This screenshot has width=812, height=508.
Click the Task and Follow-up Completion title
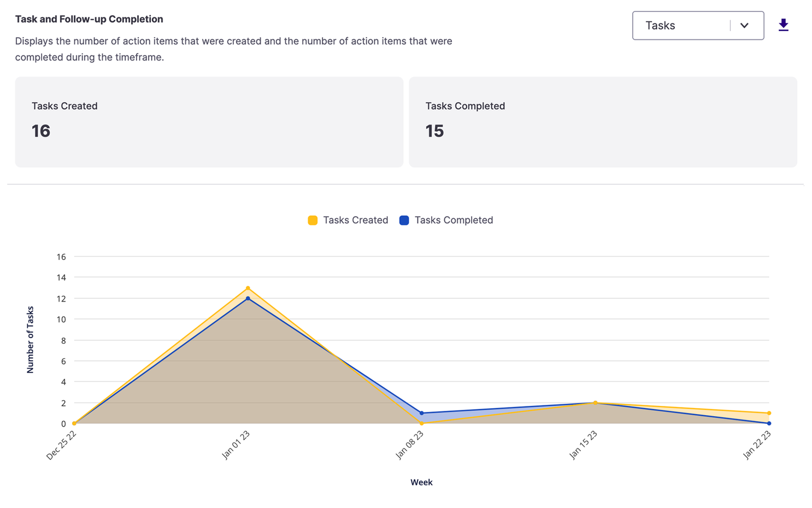(89, 19)
